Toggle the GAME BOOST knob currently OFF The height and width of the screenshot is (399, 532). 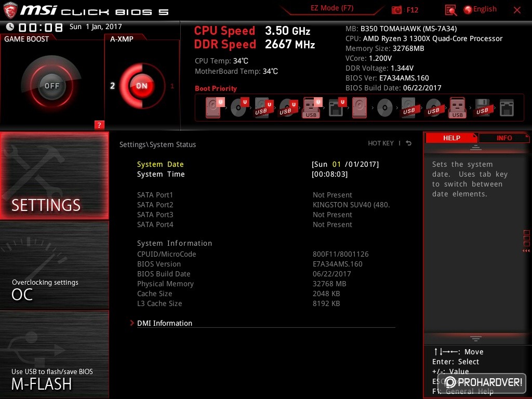click(52, 86)
